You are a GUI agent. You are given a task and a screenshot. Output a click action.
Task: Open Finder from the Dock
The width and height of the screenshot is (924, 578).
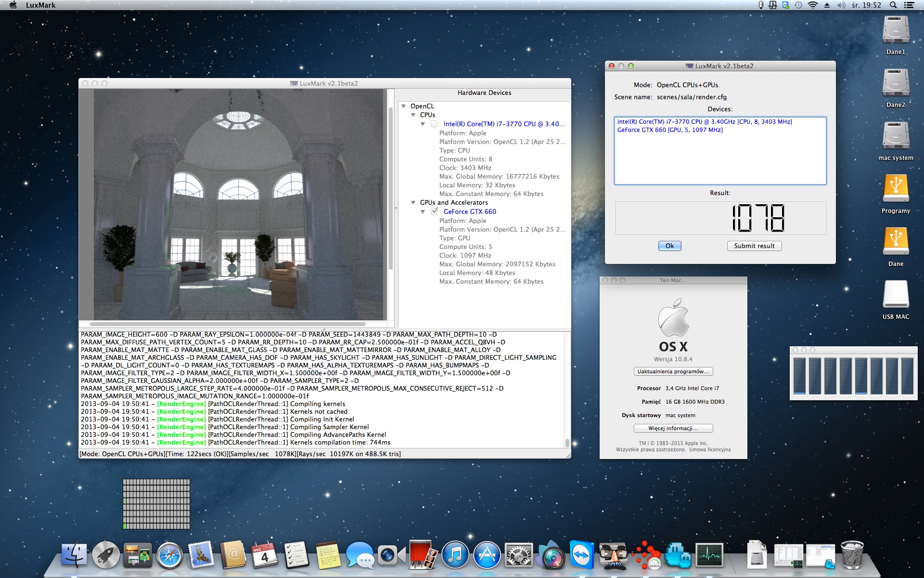74,555
